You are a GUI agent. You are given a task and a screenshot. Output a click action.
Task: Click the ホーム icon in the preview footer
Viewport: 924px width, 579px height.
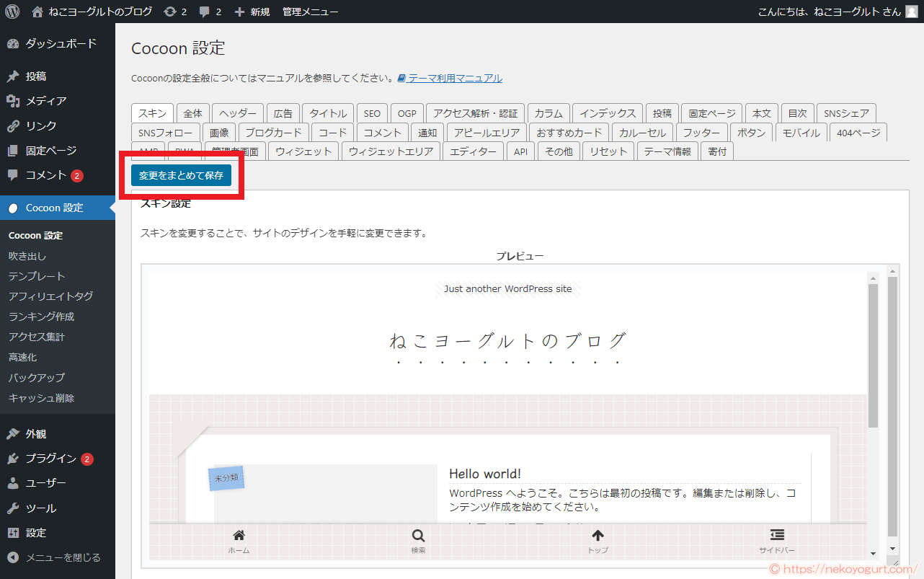(239, 535)
